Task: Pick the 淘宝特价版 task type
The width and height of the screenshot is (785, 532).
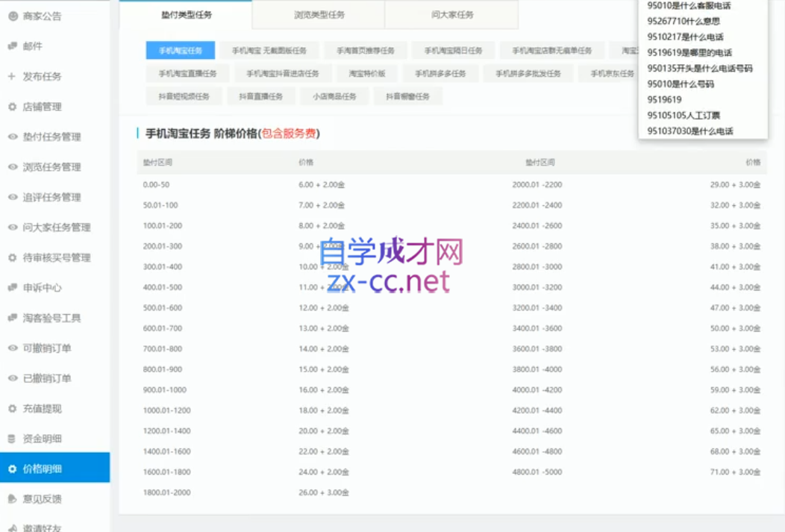Action: [x=367, y=74]
